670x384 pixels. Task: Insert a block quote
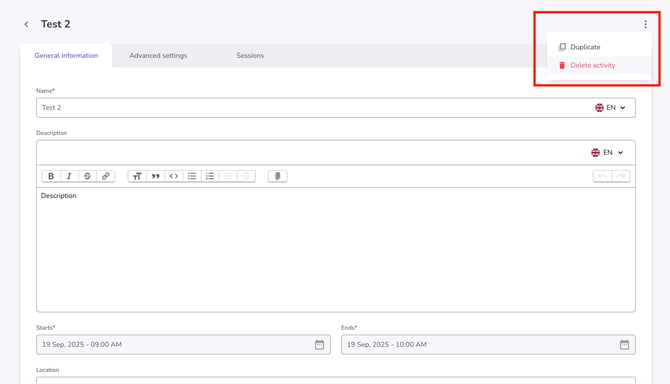156,176
